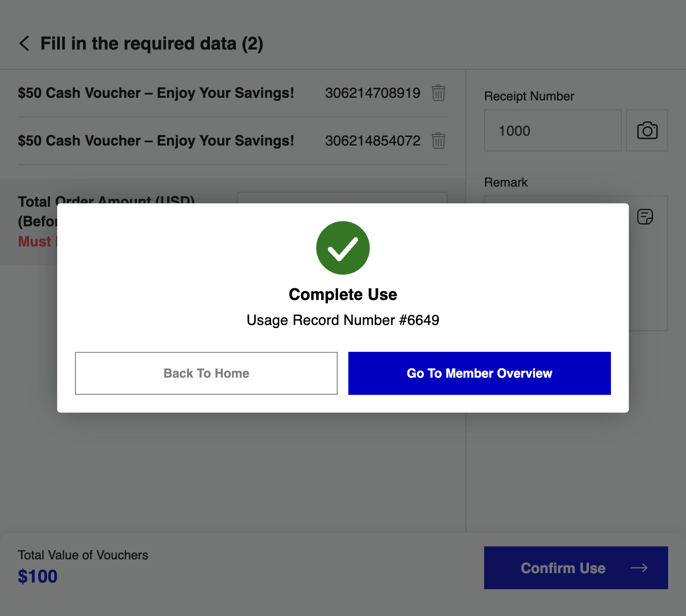Click Back To Home button
This screenshot has height=616, width=686.
(206, 373)
